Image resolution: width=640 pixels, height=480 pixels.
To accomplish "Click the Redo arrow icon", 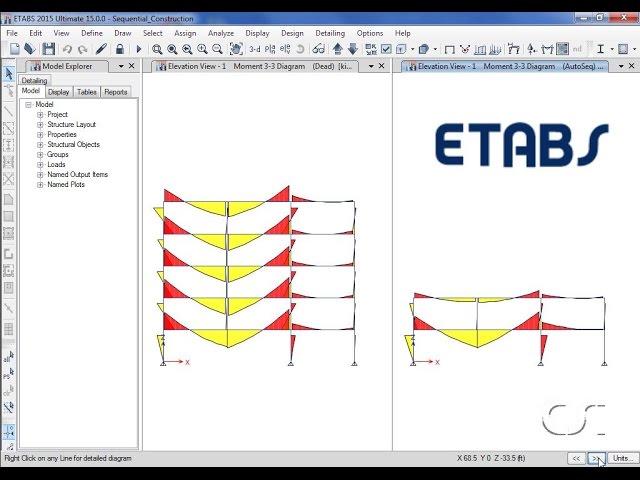I will pyautogui.click(x=83, y=49).
